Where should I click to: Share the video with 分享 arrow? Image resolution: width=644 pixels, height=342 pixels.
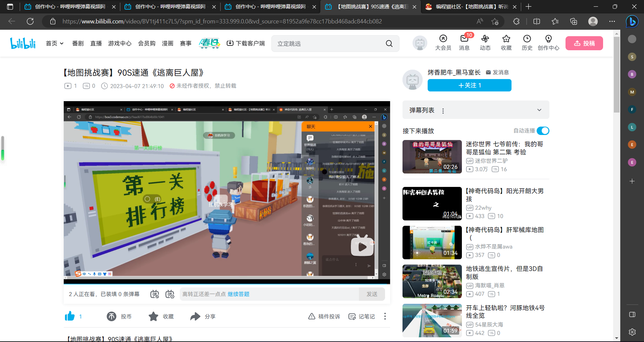pyautogui.click(x=195, y=316)
